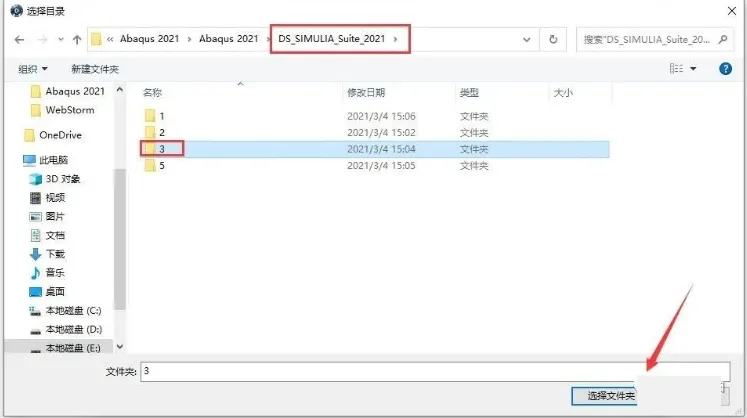Select OneDrive in the navigation pane
Image resolution: width=747 pixels, height=418 pixels.
tap(53, 135)
